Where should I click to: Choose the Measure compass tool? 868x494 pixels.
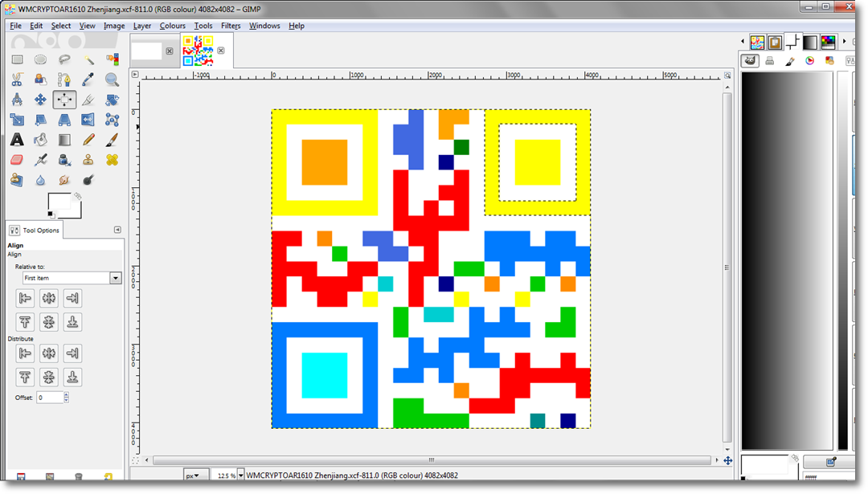(x=17, y=100)
